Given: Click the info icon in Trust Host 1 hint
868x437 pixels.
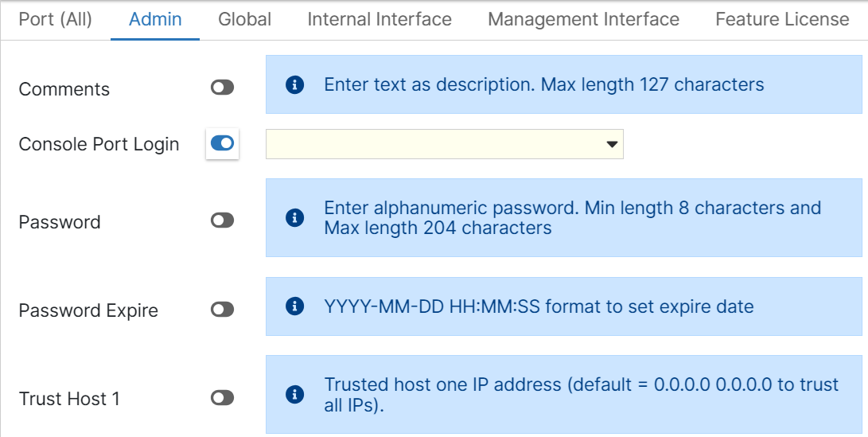Looking at the screenshot, I should click(x=294, y=394).
